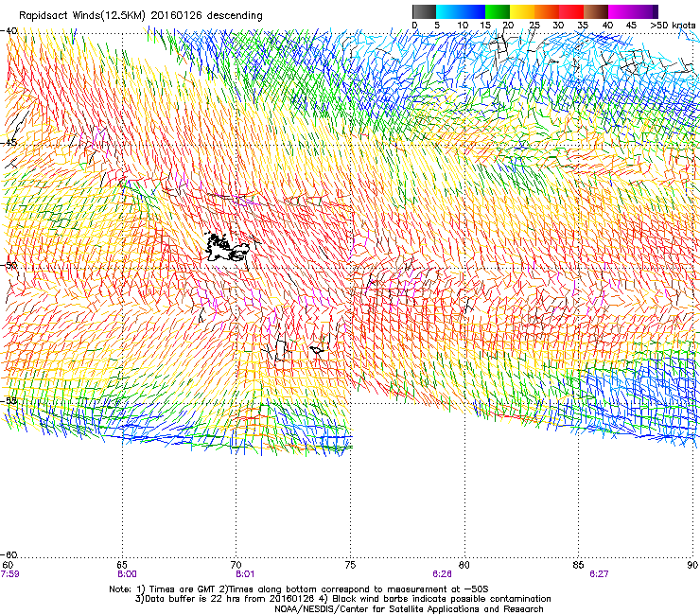The height and width of the screenshot is (615, 700).
Task: Click the '20160126 descending' date text
Action: 206,16
